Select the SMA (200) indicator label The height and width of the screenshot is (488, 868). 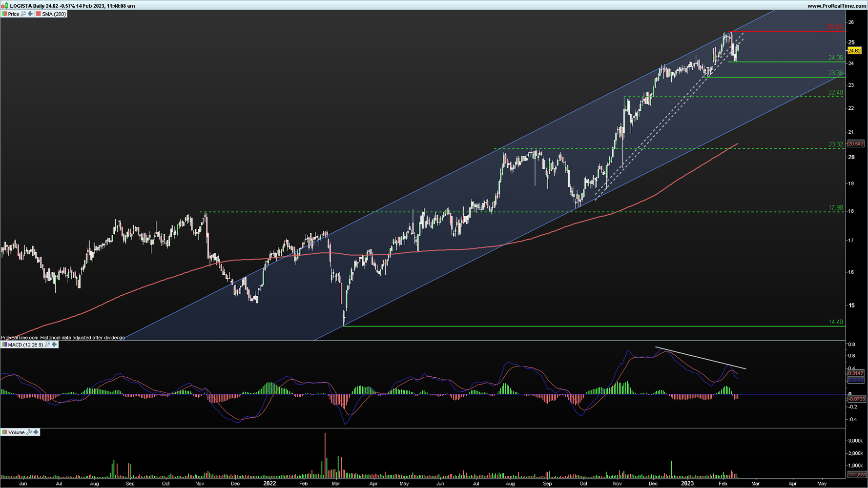pos(54,14)
